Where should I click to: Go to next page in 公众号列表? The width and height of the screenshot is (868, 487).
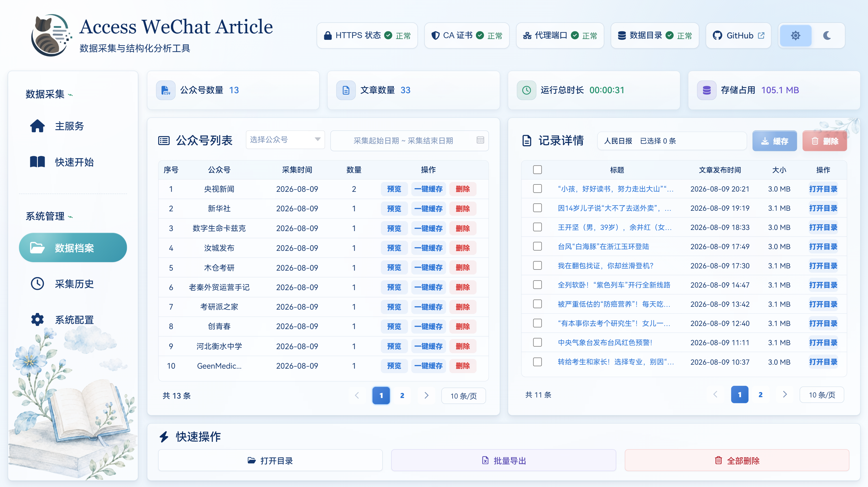pos(426,395)
